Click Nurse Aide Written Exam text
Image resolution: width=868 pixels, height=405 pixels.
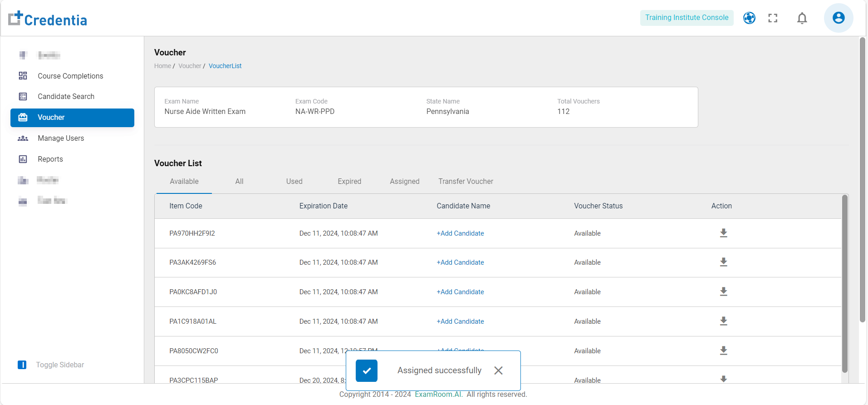(x=205, y=112)
